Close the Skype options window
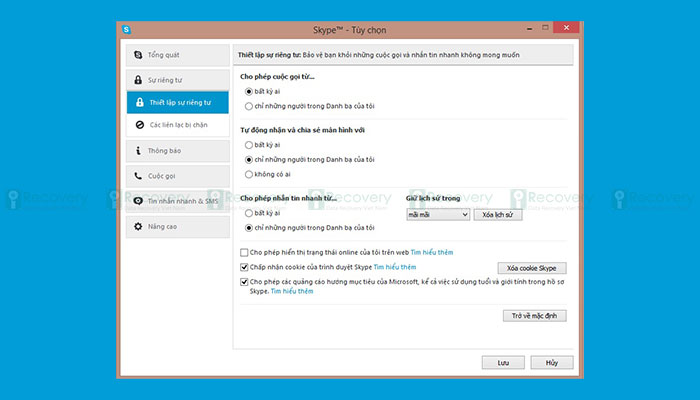This screenshot has width=700, height=400. click(566, 28)
